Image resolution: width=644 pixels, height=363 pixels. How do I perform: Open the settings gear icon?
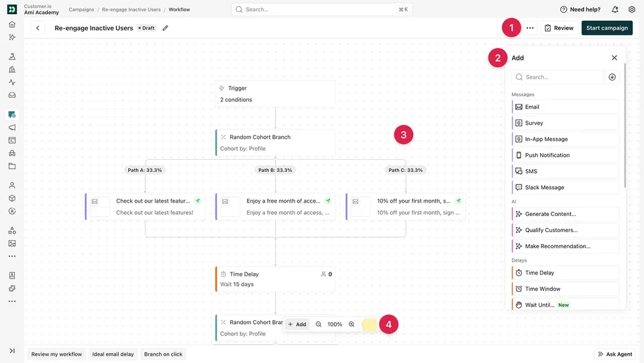coord(632,9)
